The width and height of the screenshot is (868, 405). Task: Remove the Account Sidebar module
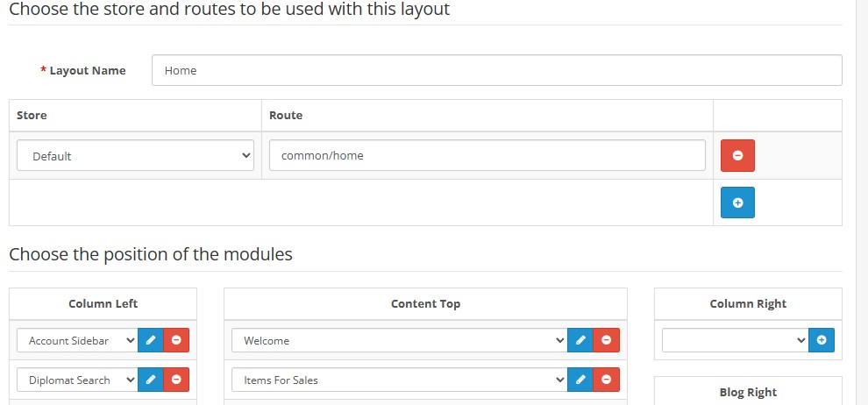(176, 340)
